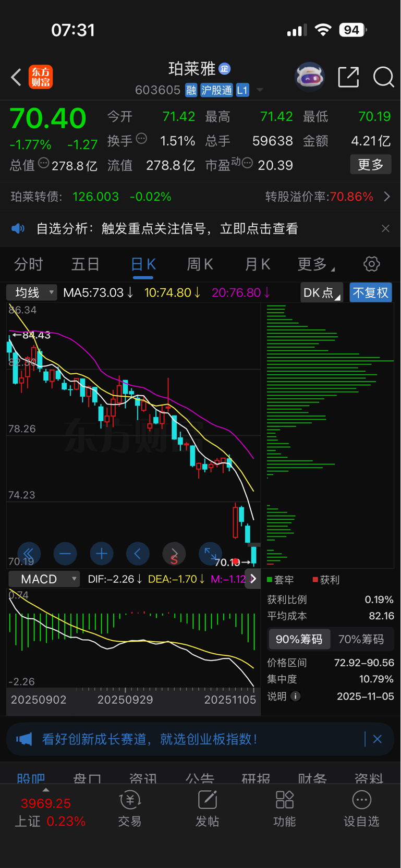This screenshot has width=401, height=868.
Task: Tap the megaphone banner icon
Action: (x=24, y=739)
